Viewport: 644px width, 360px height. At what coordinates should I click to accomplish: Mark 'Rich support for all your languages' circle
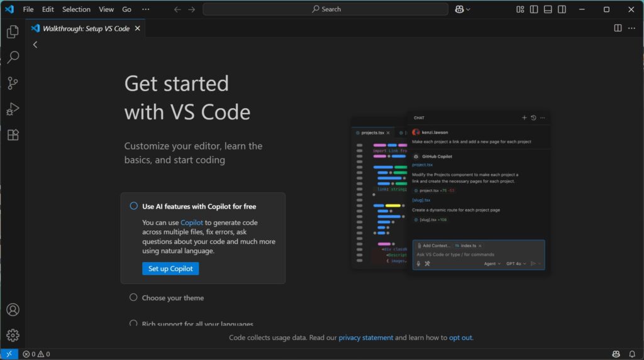pyautogui.click(x=133, y=324)
